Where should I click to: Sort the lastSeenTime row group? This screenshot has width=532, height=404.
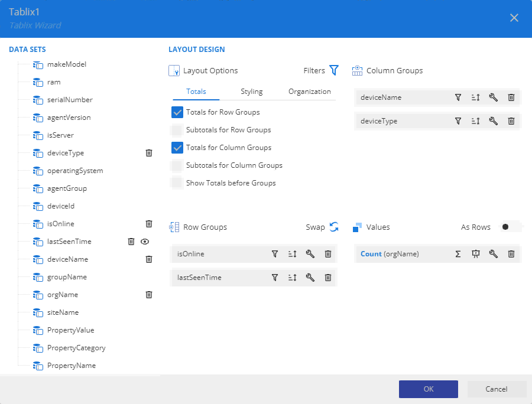pyautogui.click(x=293, y=278)
